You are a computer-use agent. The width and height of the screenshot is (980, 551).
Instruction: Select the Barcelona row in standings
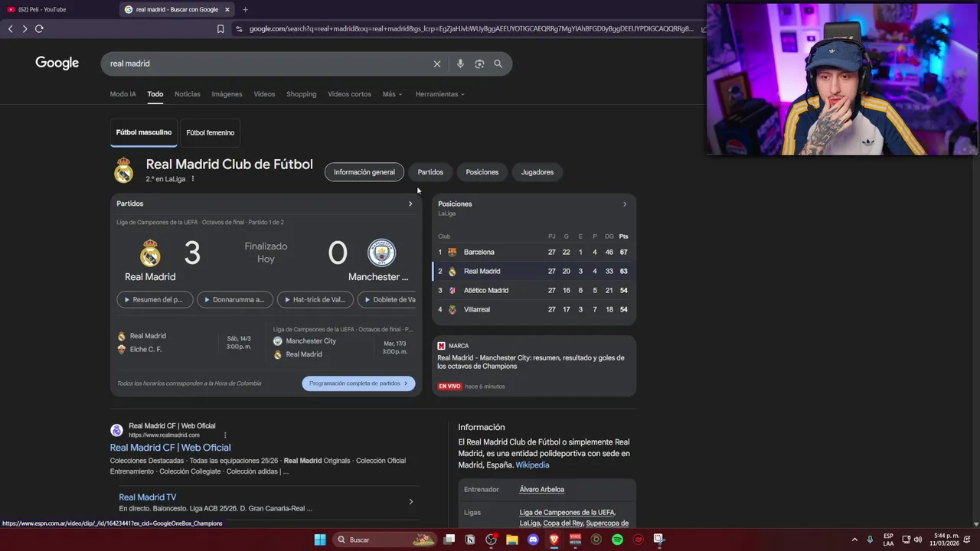(534, 252)
